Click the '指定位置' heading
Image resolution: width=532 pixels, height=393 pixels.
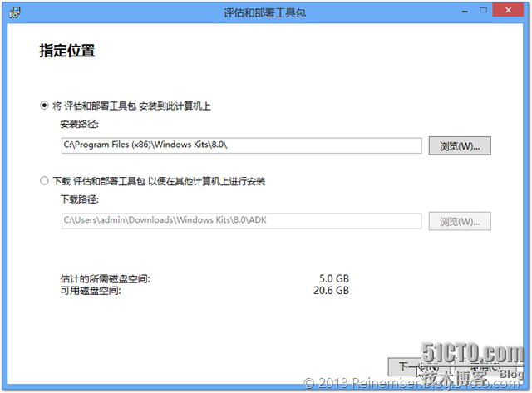67,51
